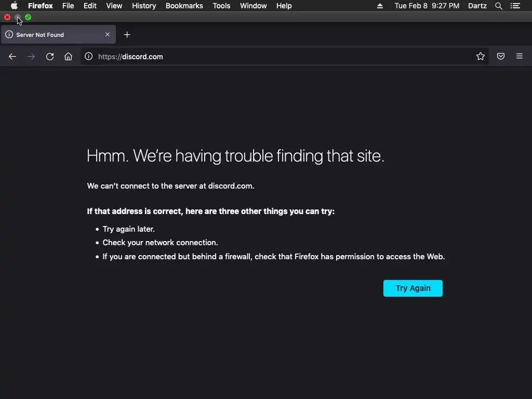Maximize window with green button

coord(28,17)
